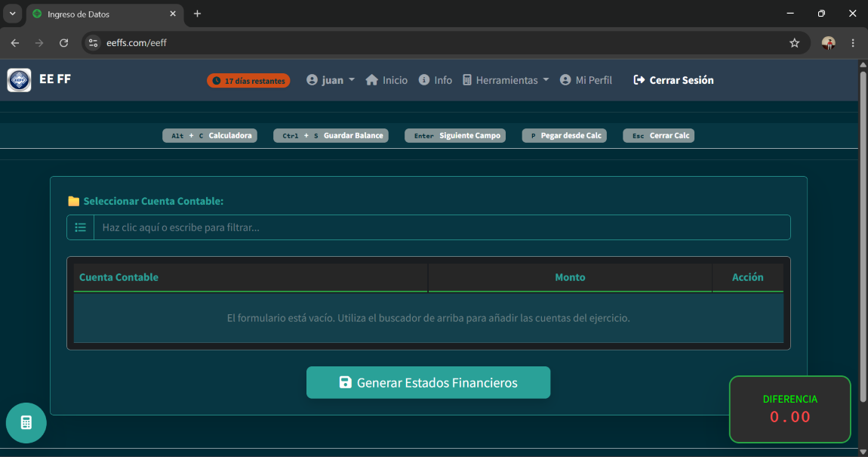Click Generar Estados Financieros button

[x=429, y=382]
